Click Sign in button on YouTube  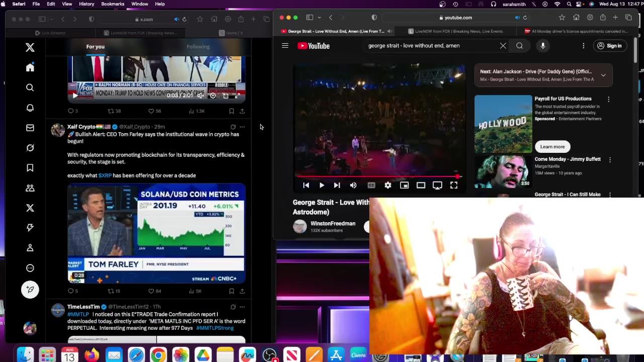pyautogui.click(x=609, y=46)
